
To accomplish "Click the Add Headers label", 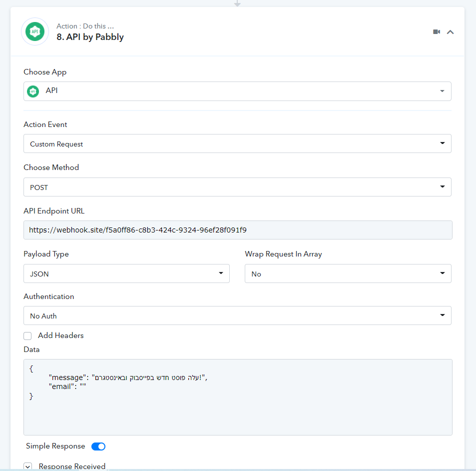I will coord(61,335).
